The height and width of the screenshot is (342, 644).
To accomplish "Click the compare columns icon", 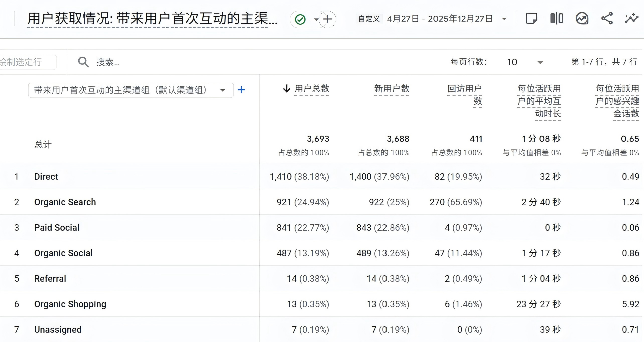I will click(x=556, y=19).
